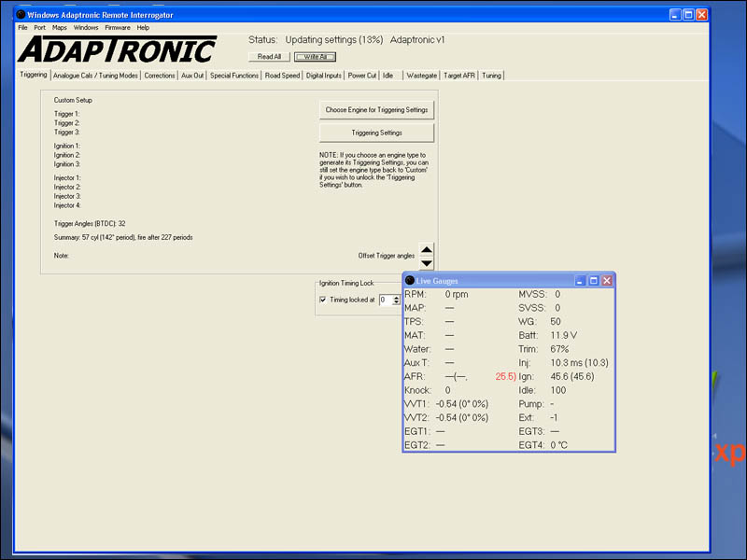Click the Status Updating settings text
The width and height of the screenshot is (747, 560).
[316, 40]
